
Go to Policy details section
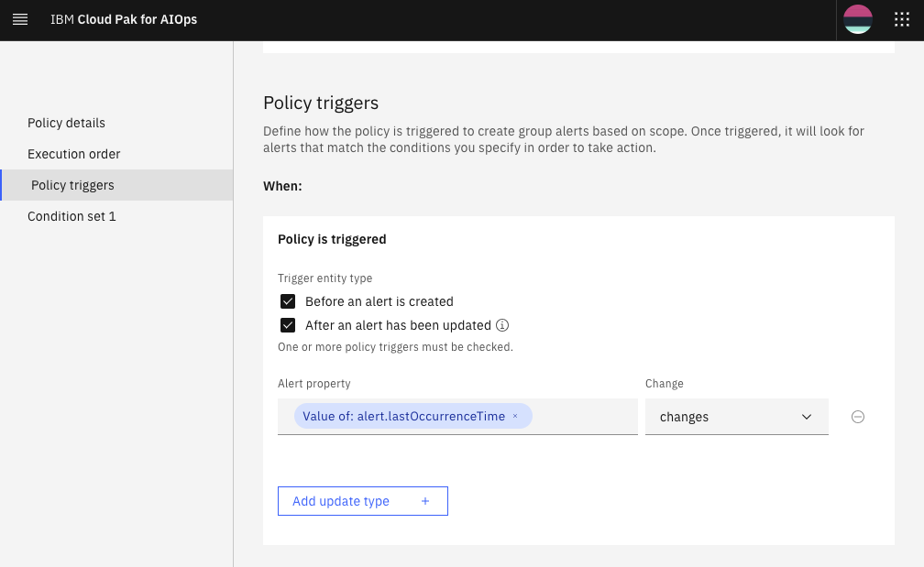coord(67,123)
